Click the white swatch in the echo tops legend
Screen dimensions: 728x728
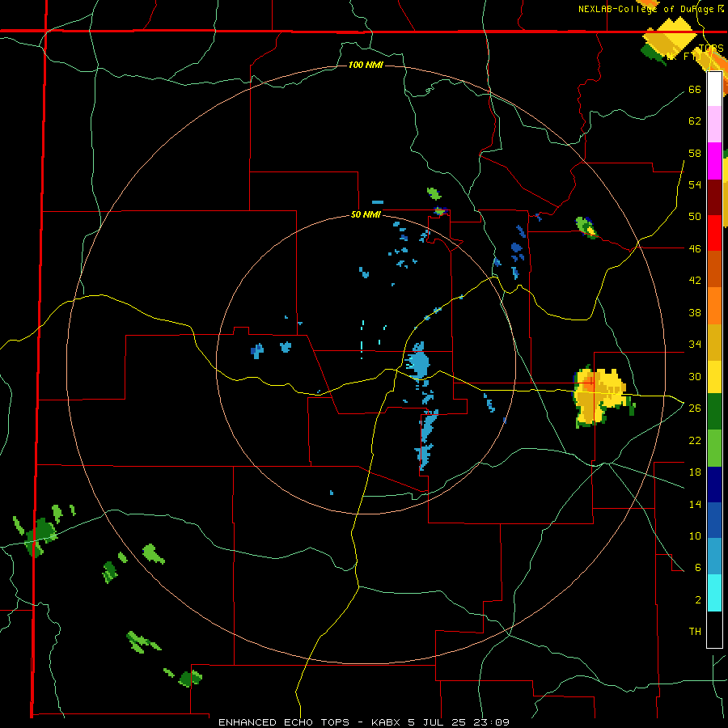[714, 89]
